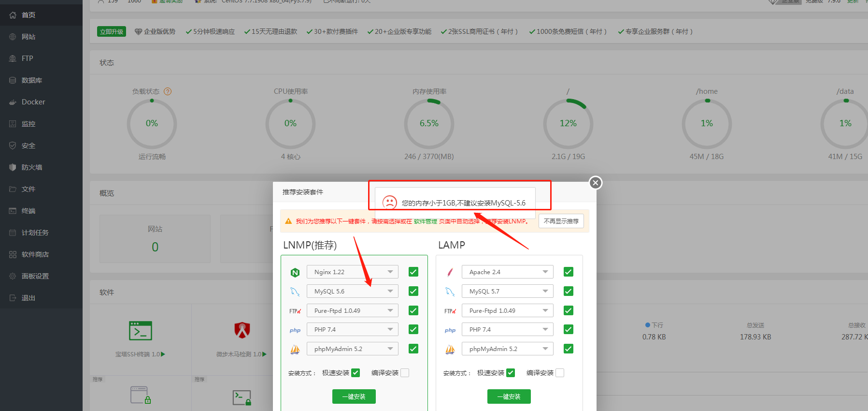Click the calendar icon beside 计划任务

click(13, 233)
